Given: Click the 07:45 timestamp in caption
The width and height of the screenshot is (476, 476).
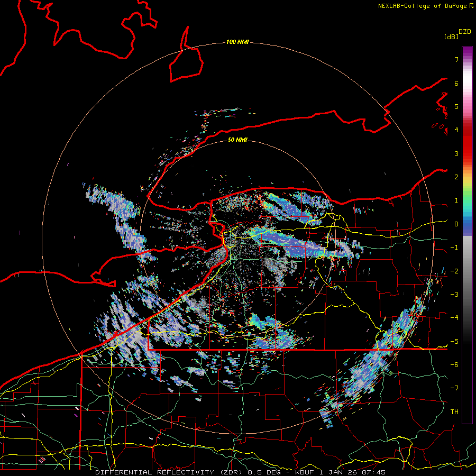Looking at the screenshot, I should (373, 472).
